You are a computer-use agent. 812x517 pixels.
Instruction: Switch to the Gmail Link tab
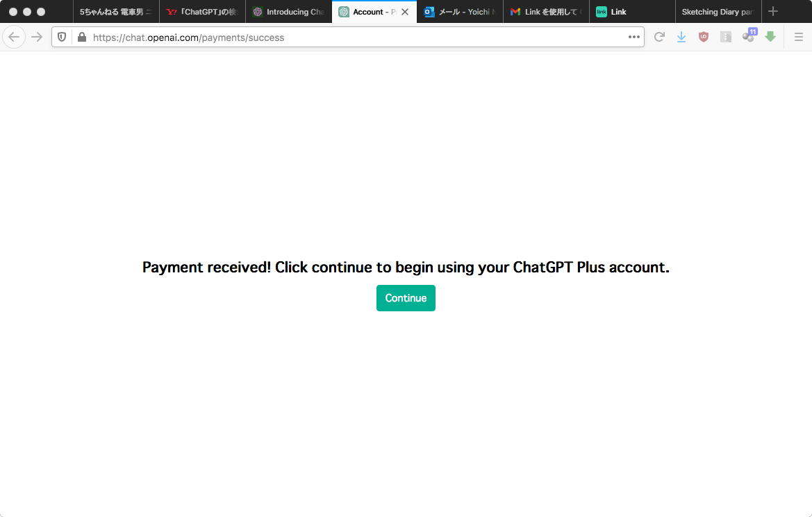coord(547,12)
